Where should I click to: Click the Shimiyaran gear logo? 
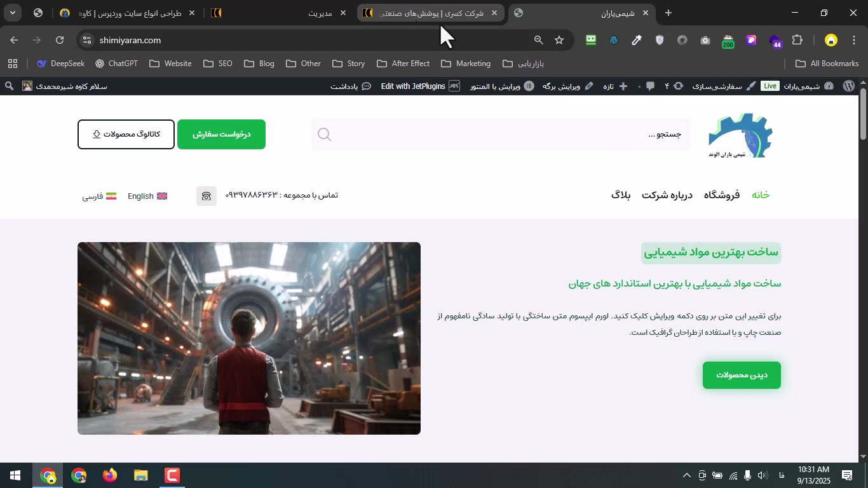point(740,135)
